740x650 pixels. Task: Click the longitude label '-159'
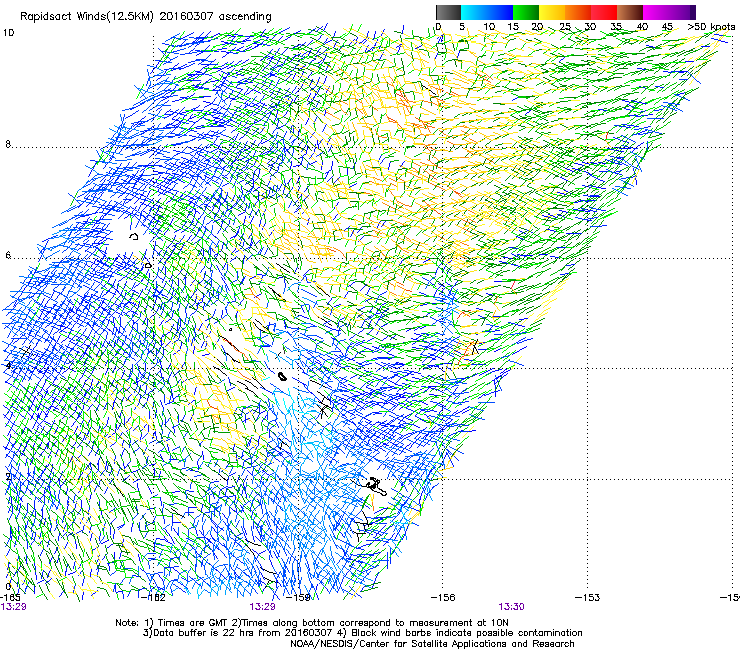(298, 598)
